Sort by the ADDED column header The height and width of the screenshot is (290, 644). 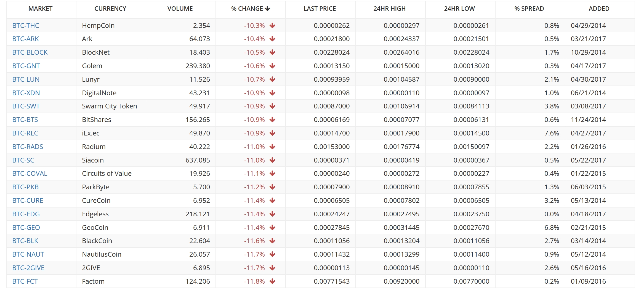click(599, 9)
